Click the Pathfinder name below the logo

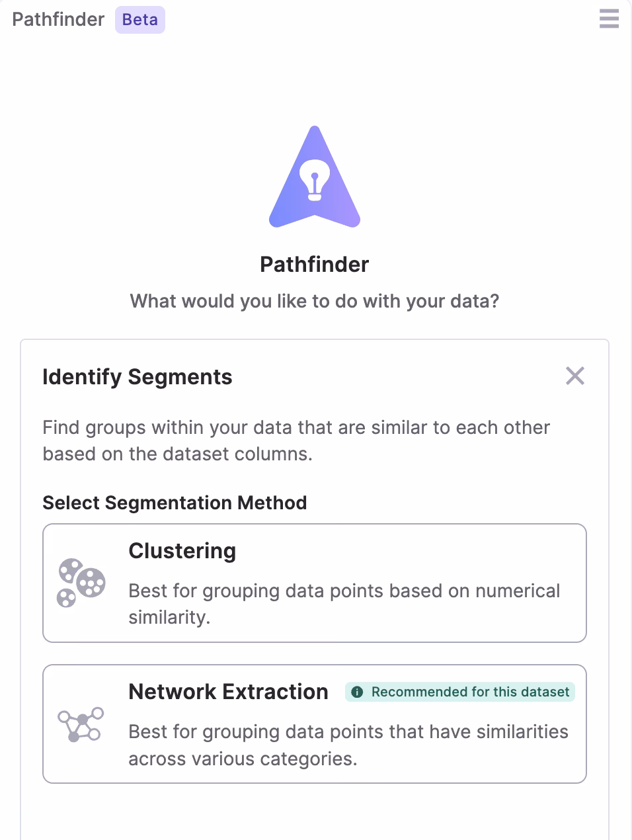[315, 265]
